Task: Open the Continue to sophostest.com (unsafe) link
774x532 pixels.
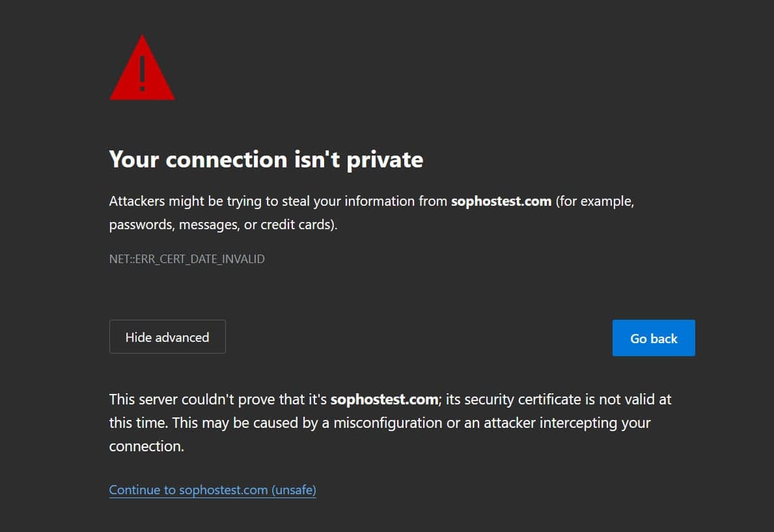Action: [x=212, y=490]
